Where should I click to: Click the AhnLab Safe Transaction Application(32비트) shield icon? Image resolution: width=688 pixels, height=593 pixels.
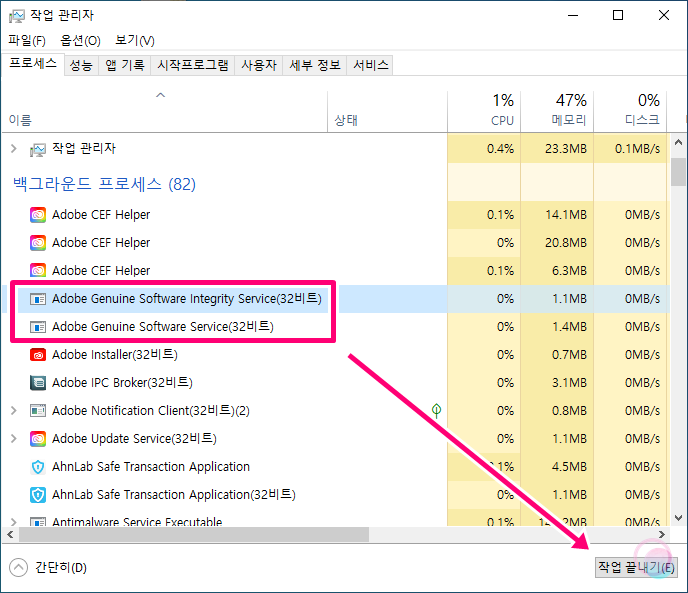[38, 495]
